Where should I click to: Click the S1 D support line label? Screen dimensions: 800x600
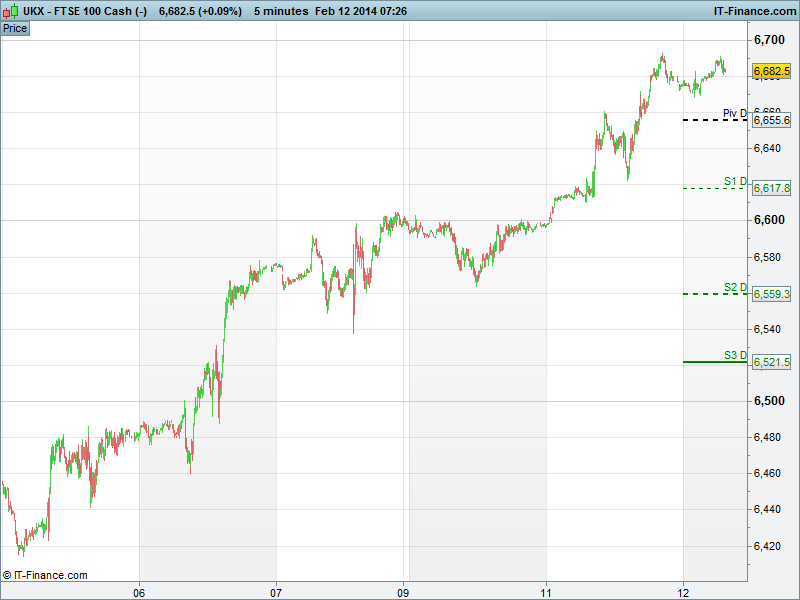735,181
